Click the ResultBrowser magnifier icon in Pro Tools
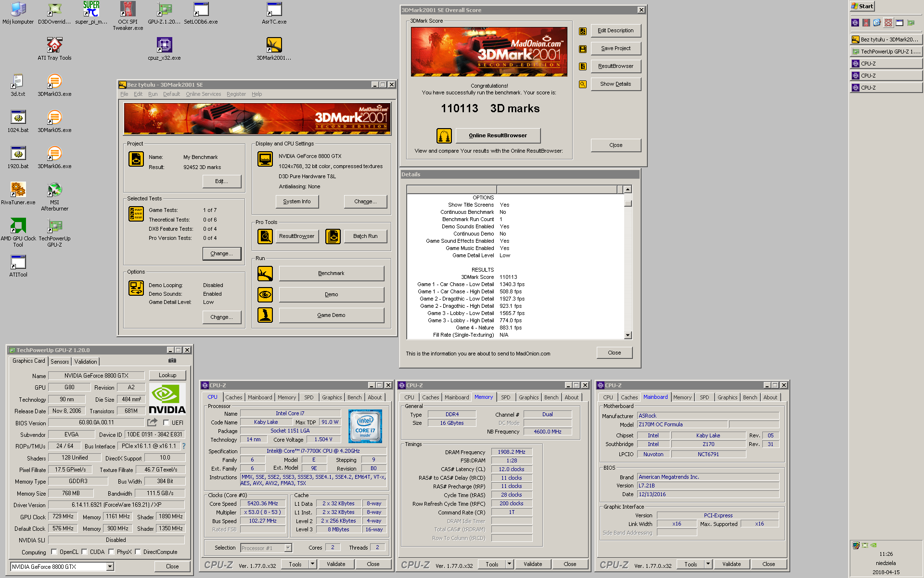Image resolution: width=924 pixels, height=578 pixels. tap(265, 236)
